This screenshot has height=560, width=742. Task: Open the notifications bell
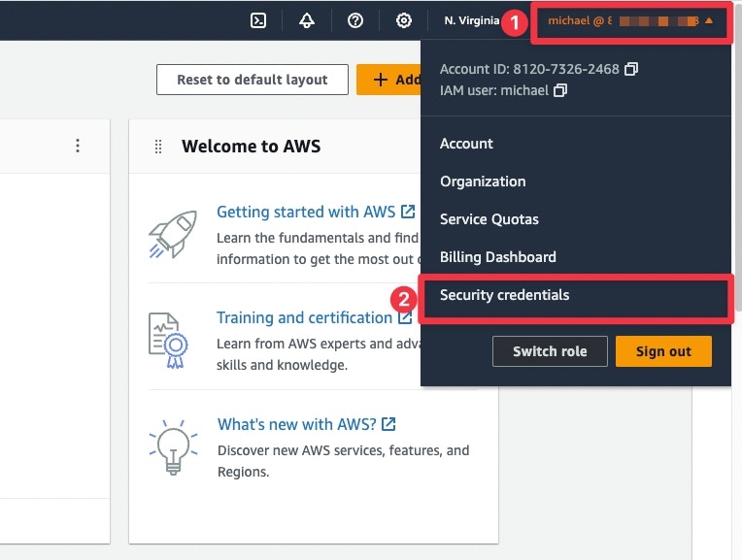307,20
